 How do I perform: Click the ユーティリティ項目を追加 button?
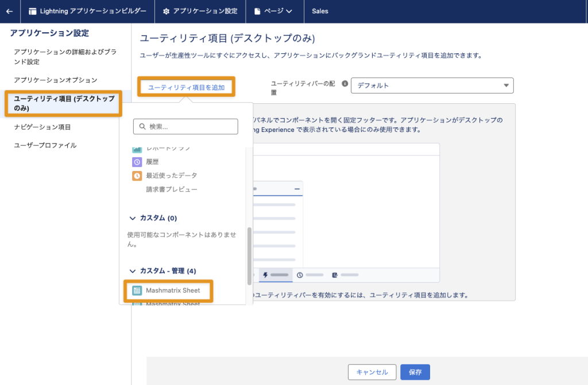click(187, 87)
